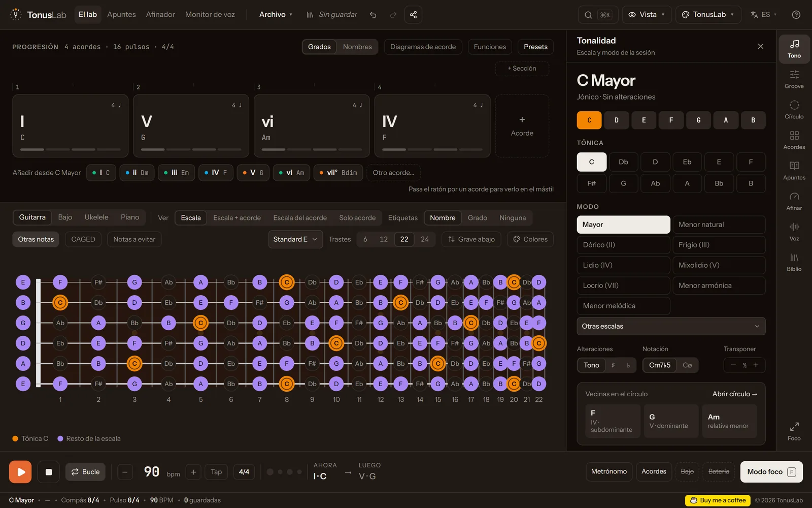Open the help question mark icon

point(796,15)
